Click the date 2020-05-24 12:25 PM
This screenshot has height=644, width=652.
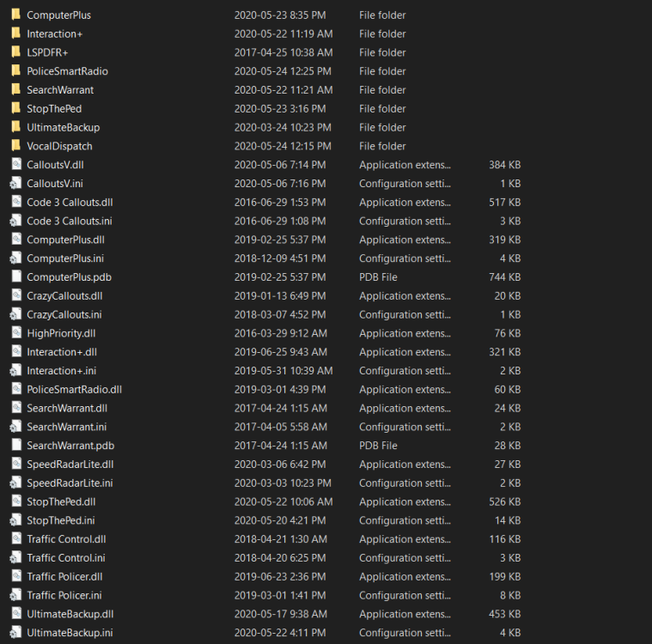click(x=283, y=71)
